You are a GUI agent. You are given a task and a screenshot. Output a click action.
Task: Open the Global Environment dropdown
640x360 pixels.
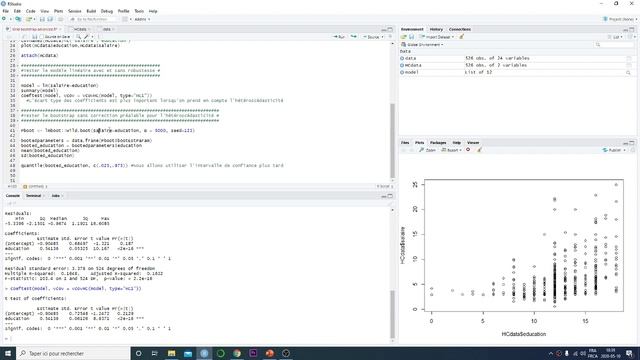point(422,44)
